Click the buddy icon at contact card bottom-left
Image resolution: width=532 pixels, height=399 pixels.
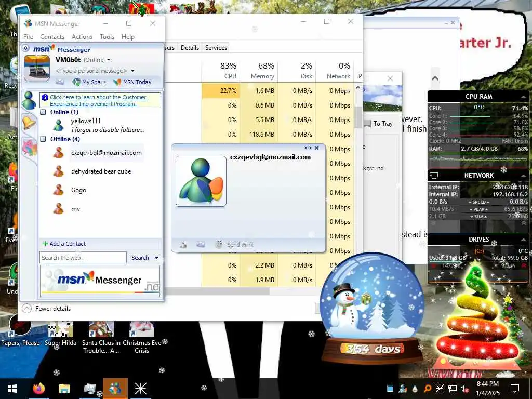(x=183, y=245)
